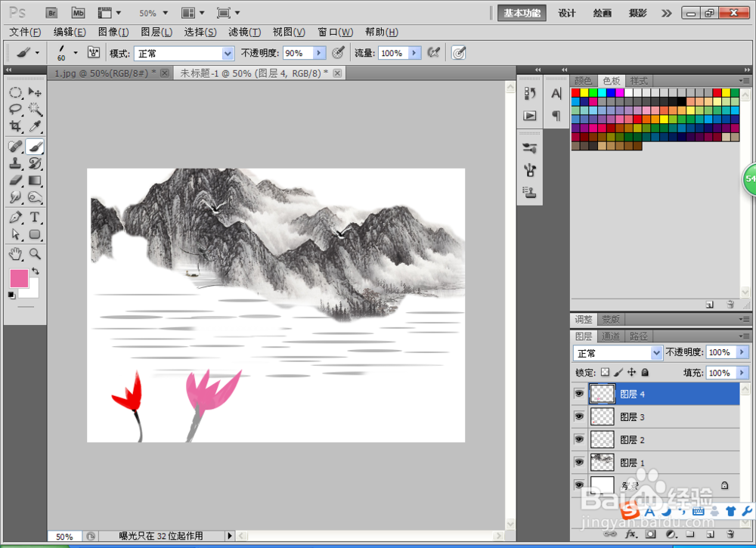Viewport: 756px width, 548px height.
Task: Click the 50% zoom field in status bar
Action: (64, 536)
